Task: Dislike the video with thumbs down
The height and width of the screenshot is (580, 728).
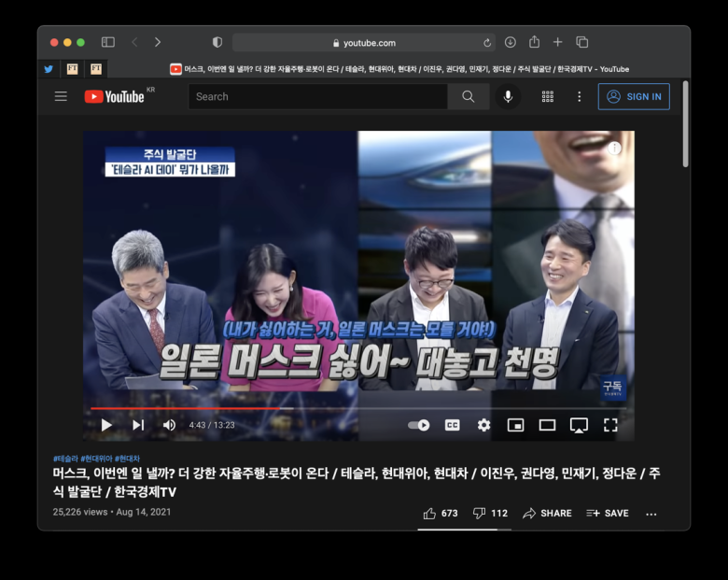Action: (490, 513)
